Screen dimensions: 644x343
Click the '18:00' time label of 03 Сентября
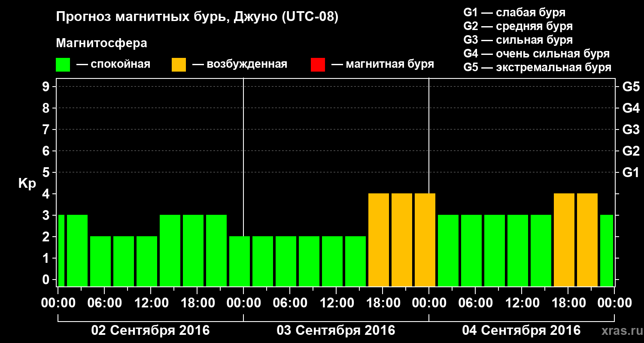coord(383,303)
